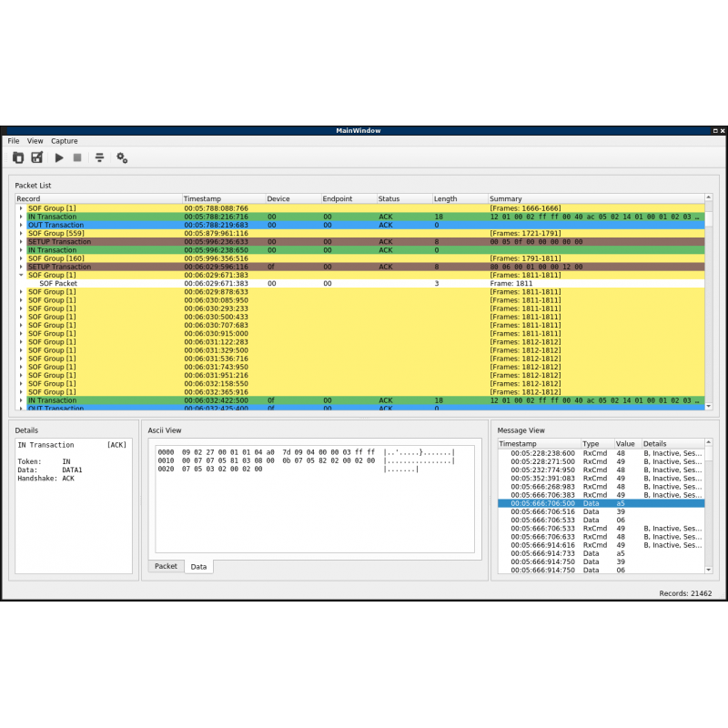Click the Packet List scrollbar down arrow
The image size is (728, 728).
(709, 406)
